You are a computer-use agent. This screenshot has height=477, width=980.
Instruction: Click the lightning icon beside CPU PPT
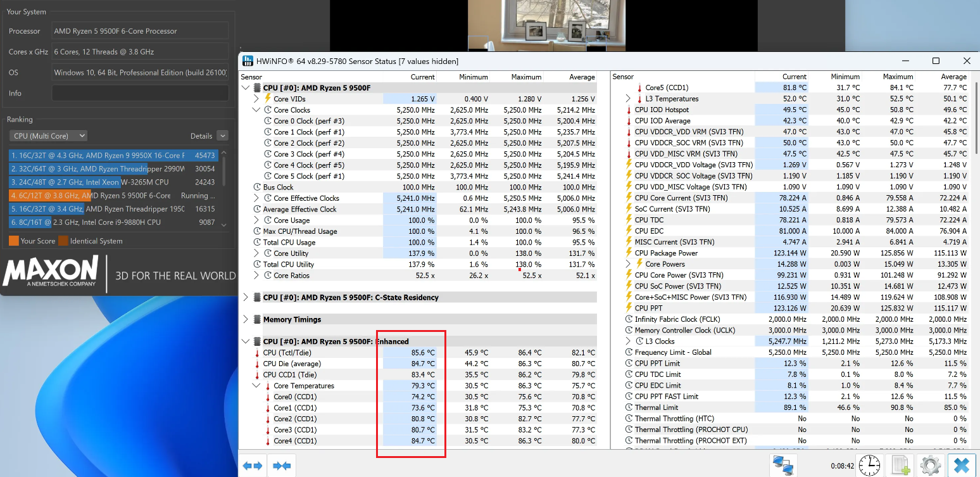point(629,308)
